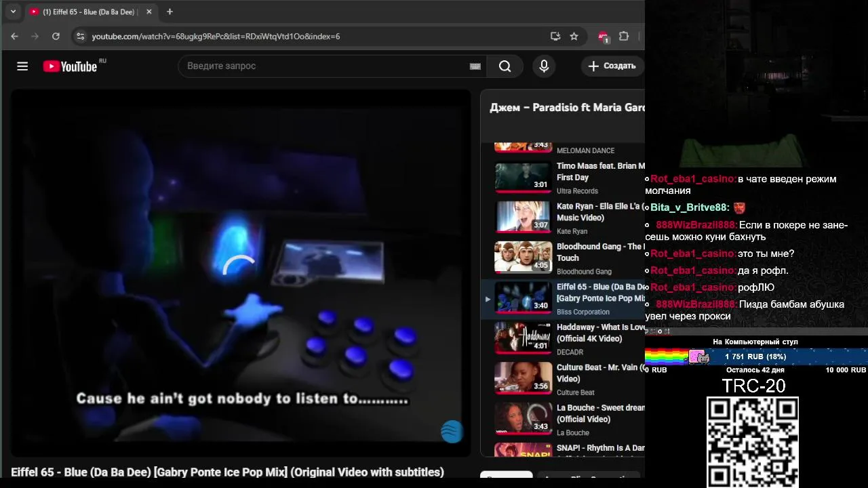Click Bita_v_Britve88 chat username

[690, 207]
